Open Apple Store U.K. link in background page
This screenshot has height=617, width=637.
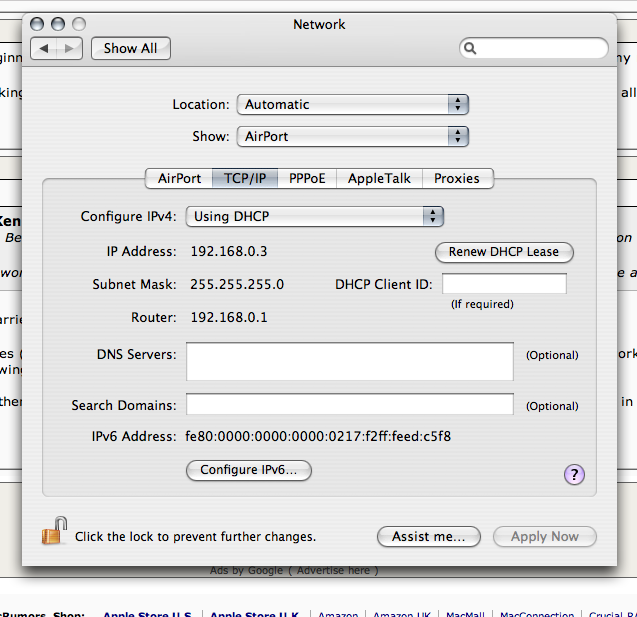pos(254,614)
